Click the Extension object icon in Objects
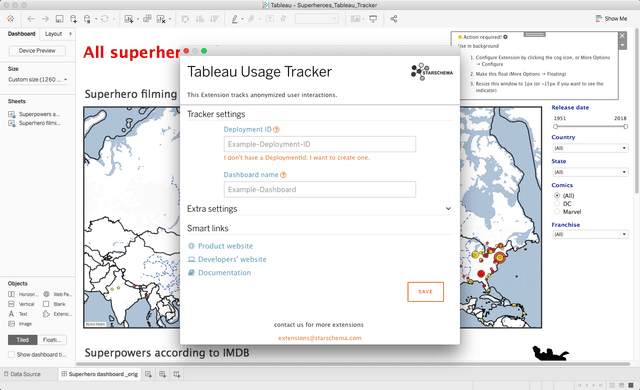 click(x=46, y=314)
